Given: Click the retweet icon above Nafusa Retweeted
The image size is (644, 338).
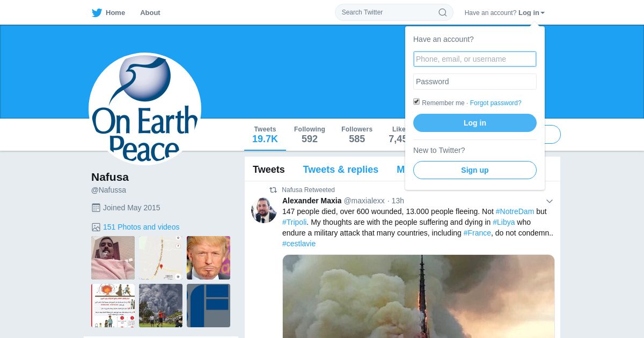Looking at the screenshot, I should tap(273, 190).
